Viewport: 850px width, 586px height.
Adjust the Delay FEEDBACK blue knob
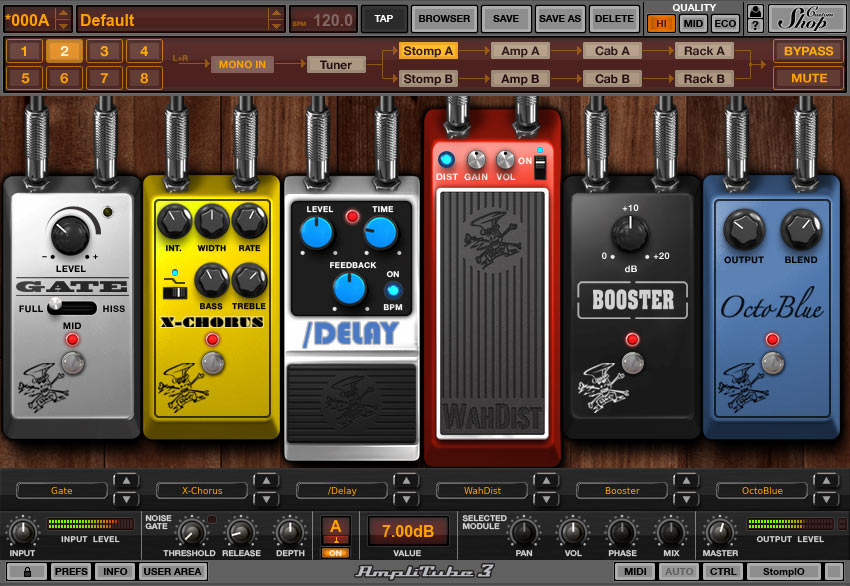(x=350, y=288)
